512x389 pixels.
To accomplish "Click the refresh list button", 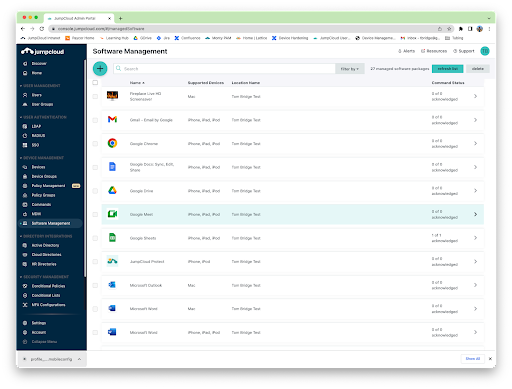I will click(447, 69).
